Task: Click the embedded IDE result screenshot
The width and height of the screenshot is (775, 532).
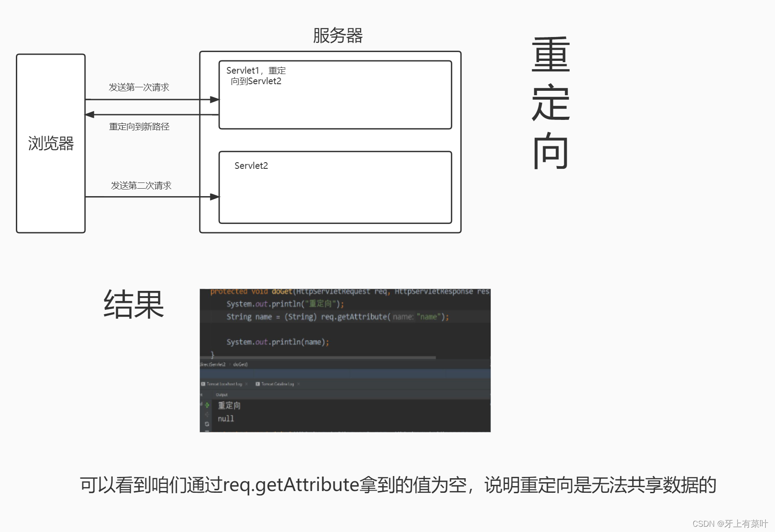Action: pos(345,361)
